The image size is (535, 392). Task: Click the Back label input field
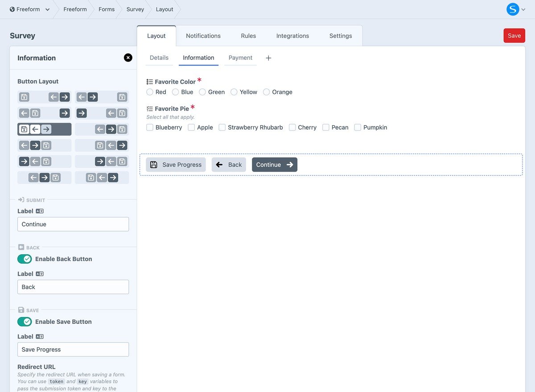pos(73,287)
